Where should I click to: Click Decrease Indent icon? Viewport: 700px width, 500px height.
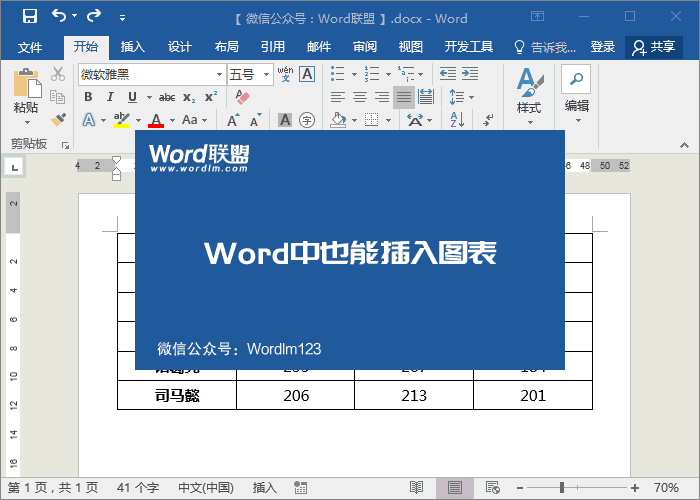point(447,74)
